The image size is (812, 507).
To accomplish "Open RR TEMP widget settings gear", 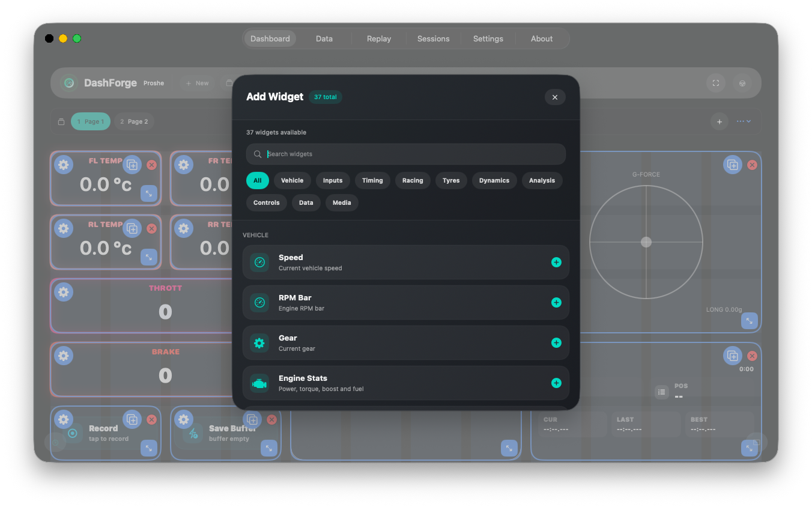I will (184, 228).
